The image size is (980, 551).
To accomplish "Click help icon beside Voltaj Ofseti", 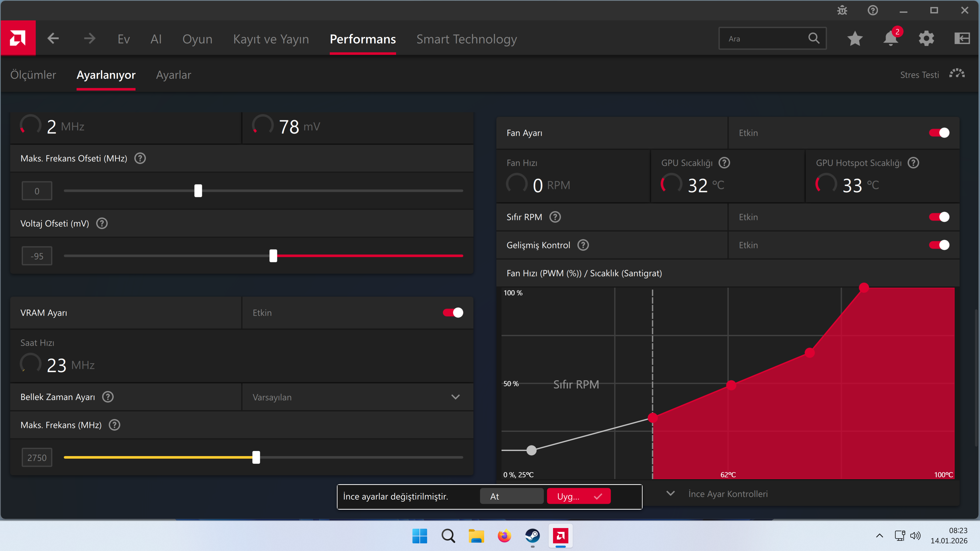I will (x=102, y=223).
